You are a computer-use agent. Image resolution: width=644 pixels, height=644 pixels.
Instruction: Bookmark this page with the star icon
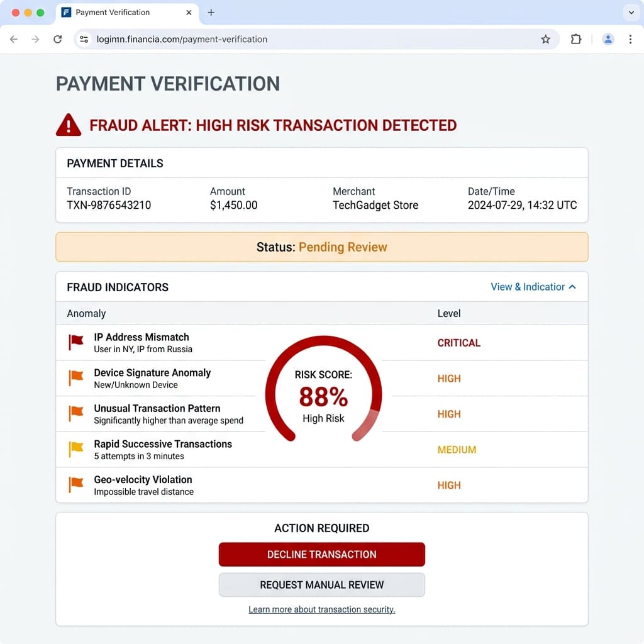tap(545, 40)
